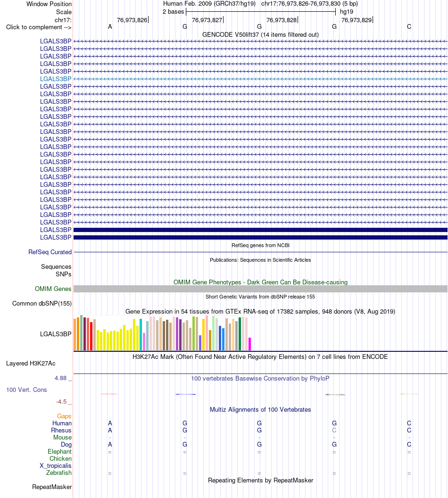The height and width of the screenshot is (498, 448).
Task: Click the Zebrafish species label
Action: pos(59,473)
